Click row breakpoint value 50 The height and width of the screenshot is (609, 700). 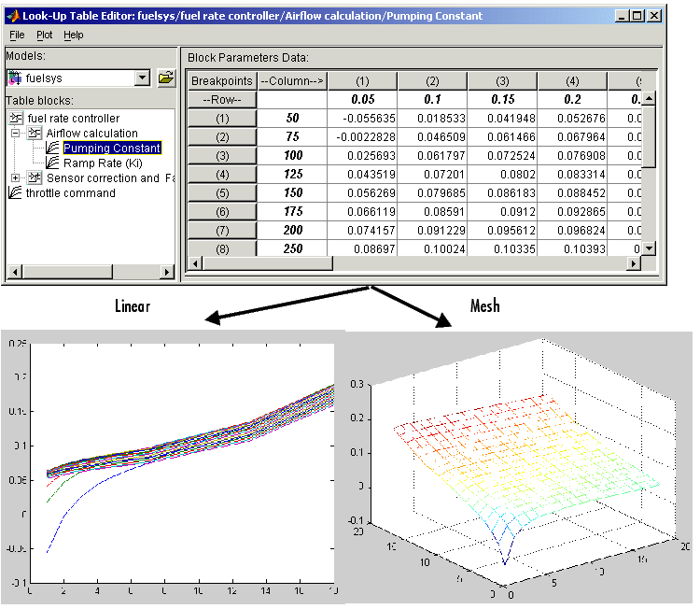[292, 119]
